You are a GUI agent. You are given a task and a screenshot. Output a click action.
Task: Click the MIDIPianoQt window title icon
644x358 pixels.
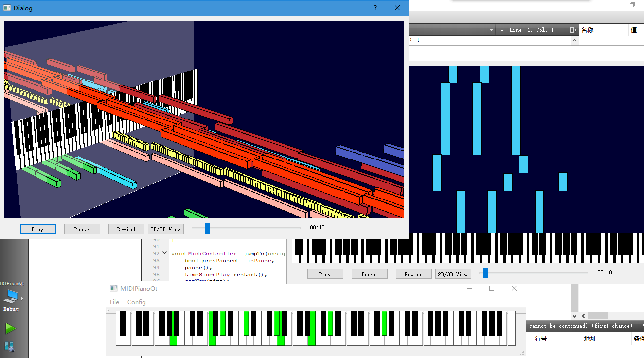point(114,288)
